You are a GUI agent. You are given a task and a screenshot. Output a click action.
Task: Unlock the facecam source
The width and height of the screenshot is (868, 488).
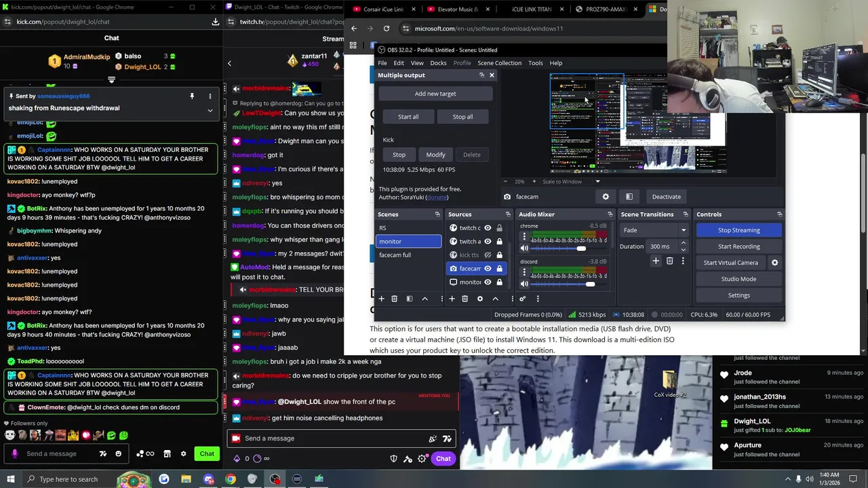[x=499, y=268]
